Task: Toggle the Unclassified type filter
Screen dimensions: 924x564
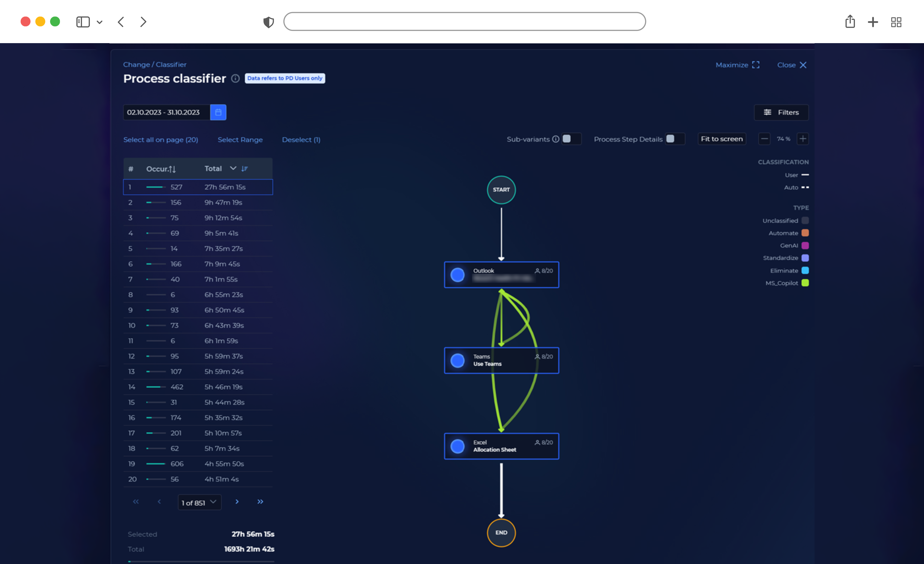Action: tap(805, 220)
